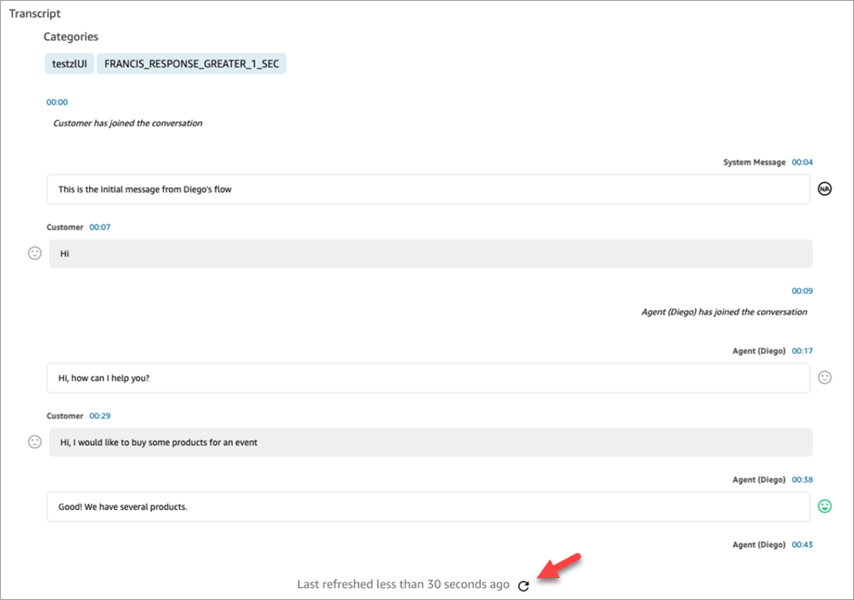Image resolution: width=854 pixels, height=600 pixels.
Task: Click the Good! We have several products message
Action: coord(428,506)
